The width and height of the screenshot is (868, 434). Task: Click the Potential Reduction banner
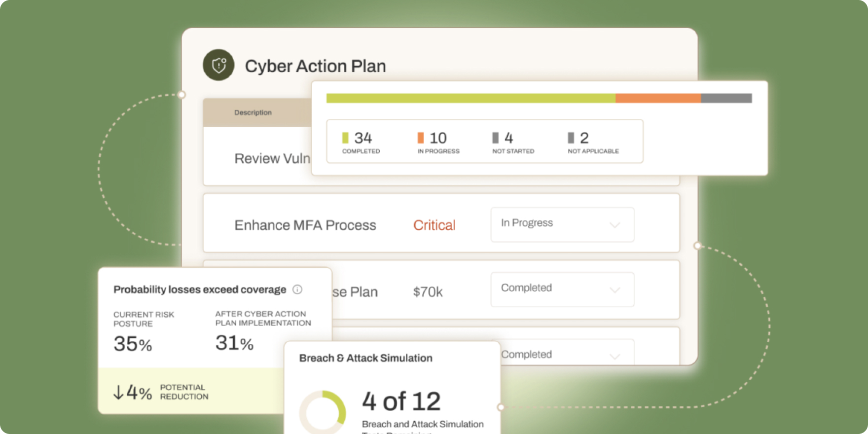(190, 392)
